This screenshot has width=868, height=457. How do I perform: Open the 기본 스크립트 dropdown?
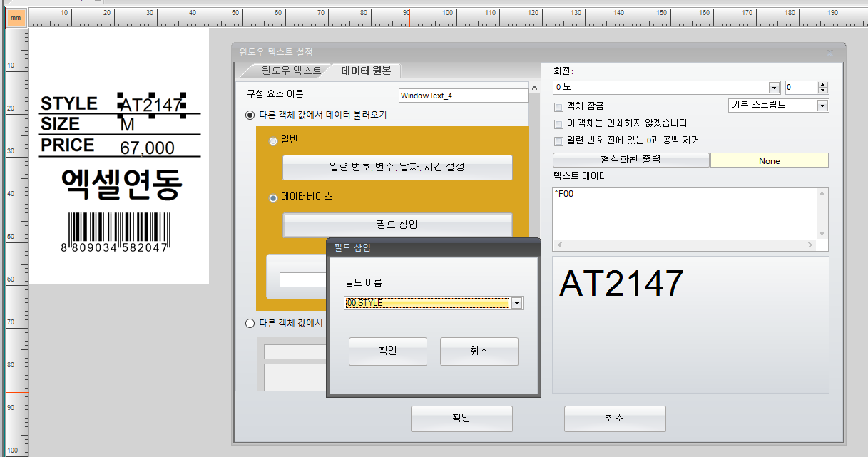click(x=823, y=106)
